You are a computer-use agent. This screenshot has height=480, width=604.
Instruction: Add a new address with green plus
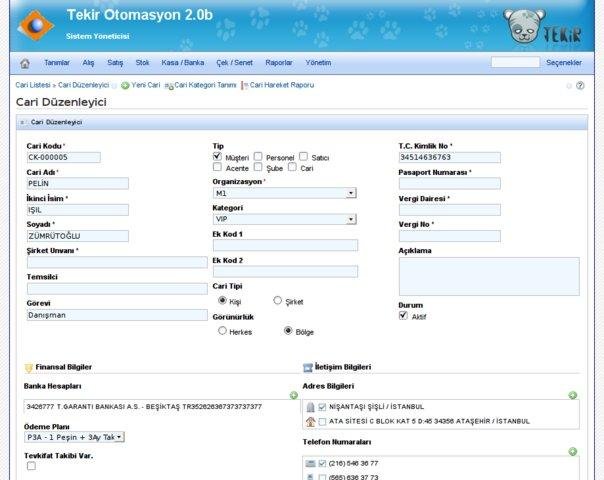tap(572, 395)
